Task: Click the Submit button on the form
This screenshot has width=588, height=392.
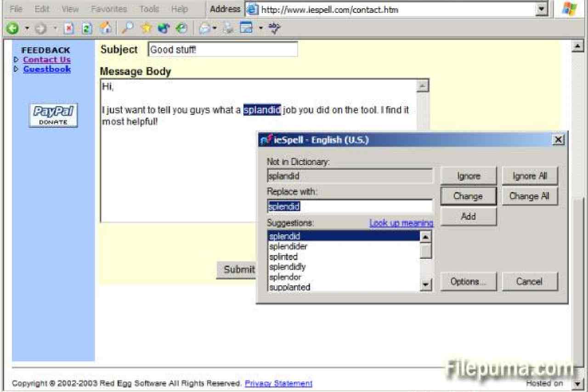Action: click(x=236, y=269)
